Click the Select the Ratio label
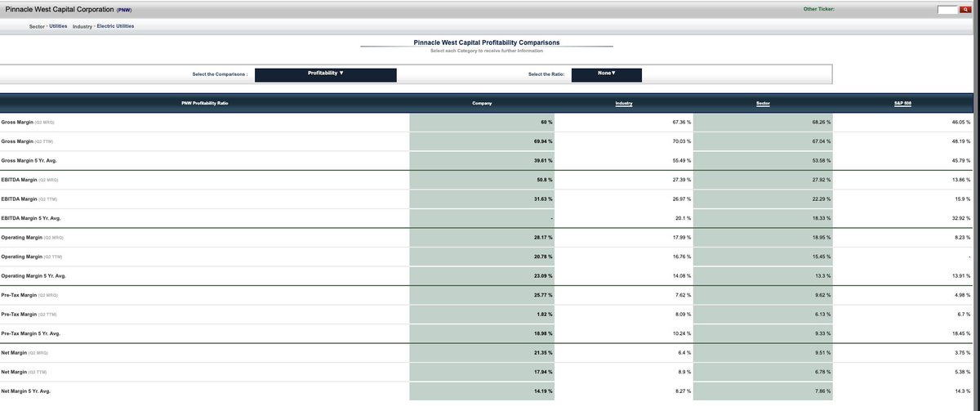This screenshot has height=411, width=980. pyautogui.click(x=545, y=74)
